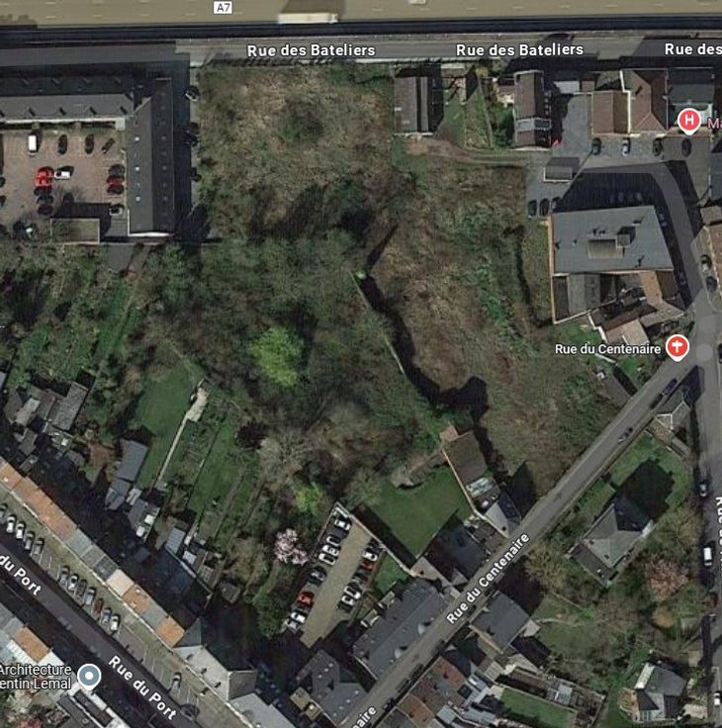Select the grey Architecture Quentin Lemal pin
The height and width of the screenshot is (728, 722).
tap(89, 676)
